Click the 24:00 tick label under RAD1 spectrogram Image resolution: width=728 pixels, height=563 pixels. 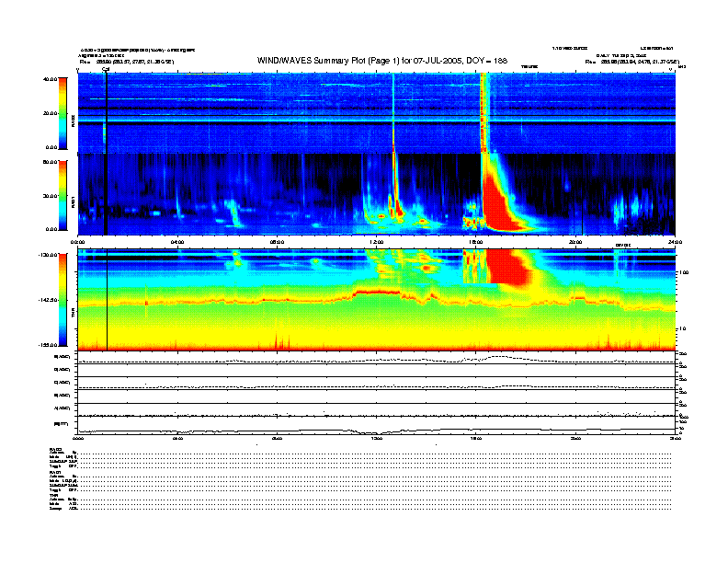click(675, 242)
